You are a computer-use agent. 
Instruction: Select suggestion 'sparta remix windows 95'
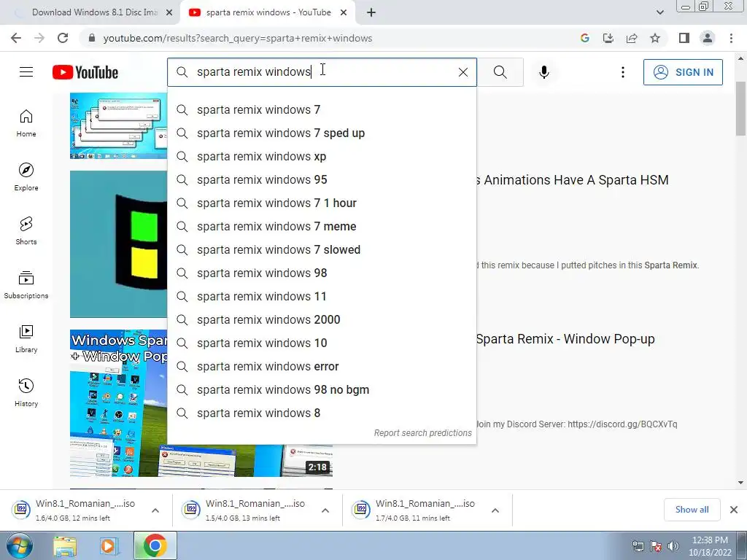click(322, 179)
